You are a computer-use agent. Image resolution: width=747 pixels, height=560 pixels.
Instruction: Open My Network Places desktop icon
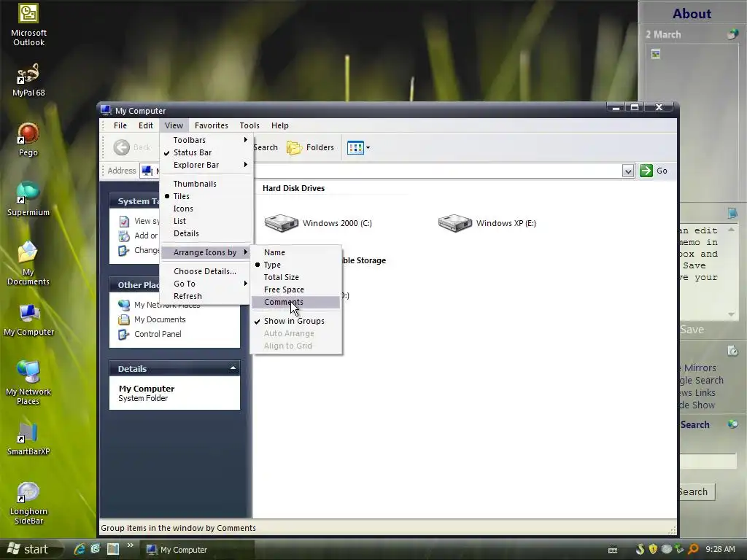(28, 382)
